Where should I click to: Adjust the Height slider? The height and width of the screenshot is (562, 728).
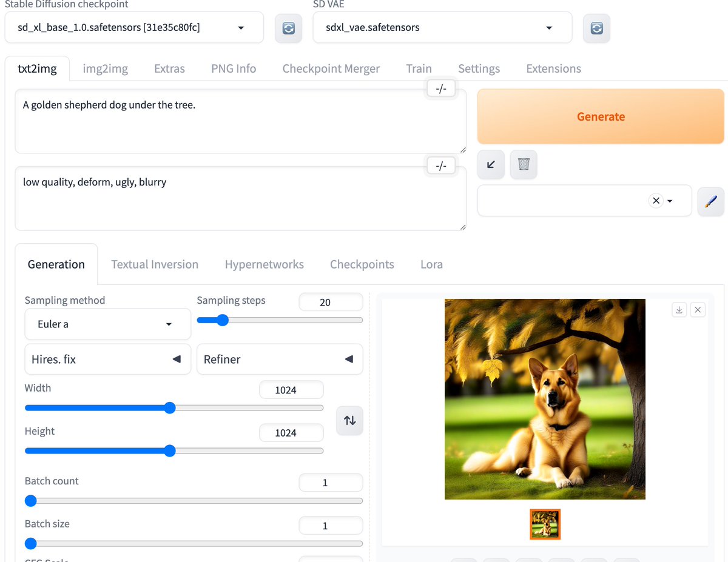click(174, 451)
